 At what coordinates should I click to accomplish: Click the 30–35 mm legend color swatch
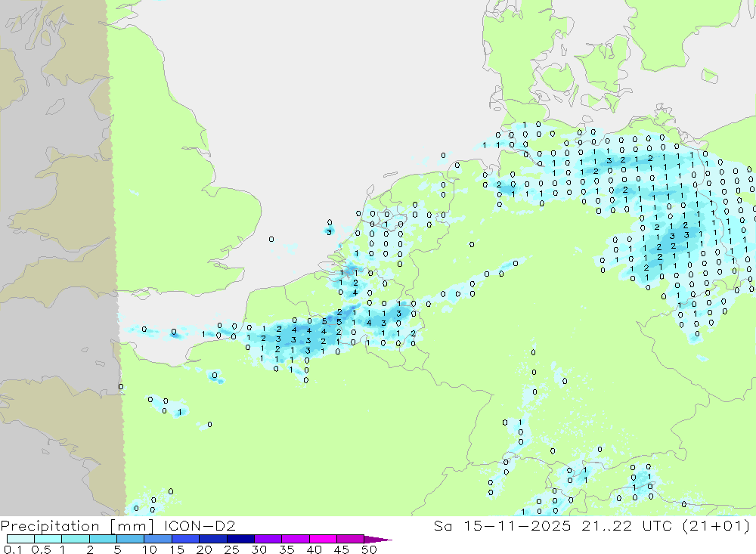(268, 539)
